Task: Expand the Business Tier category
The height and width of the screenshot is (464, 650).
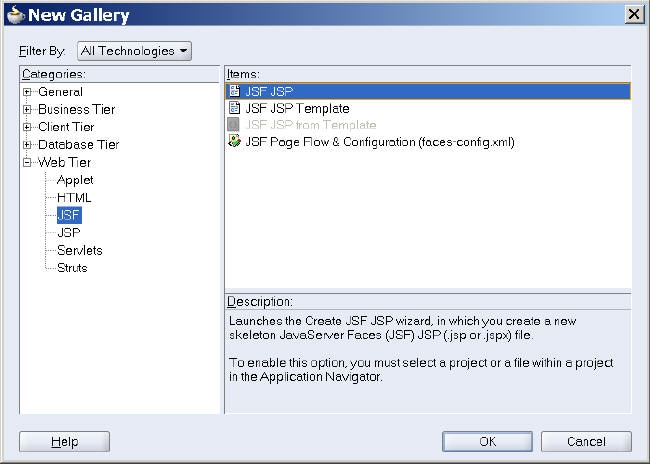Action: click(29, 109)
